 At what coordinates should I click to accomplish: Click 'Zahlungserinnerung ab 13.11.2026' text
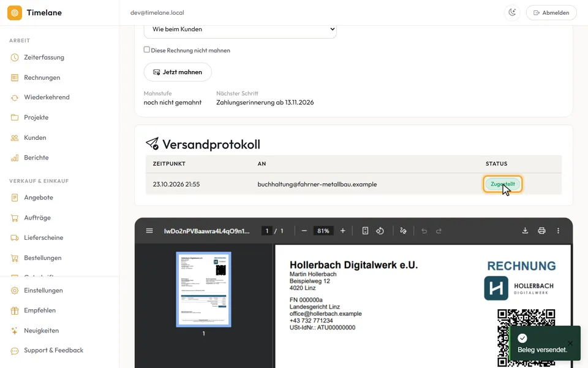tap(265, 102)
